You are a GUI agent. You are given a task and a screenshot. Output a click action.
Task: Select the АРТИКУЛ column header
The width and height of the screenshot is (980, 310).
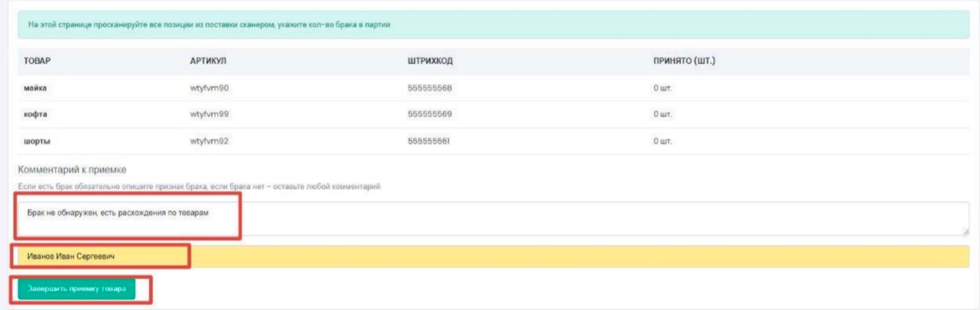[208, 61]
